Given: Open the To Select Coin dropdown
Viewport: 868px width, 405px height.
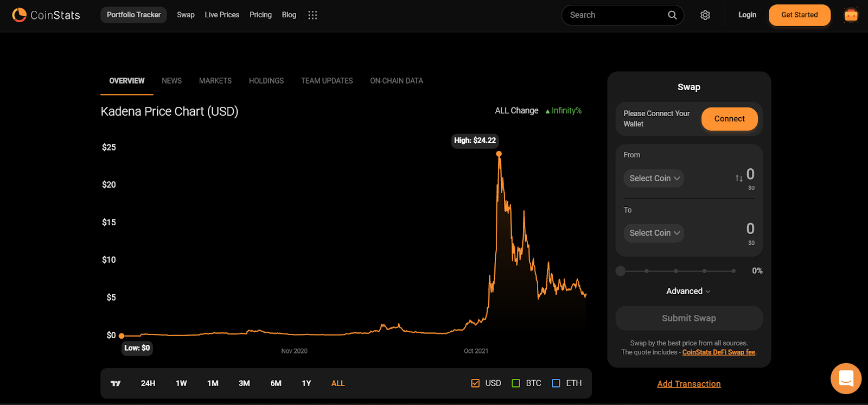Looking at the screenshot, I should click(x=654, y=233).
